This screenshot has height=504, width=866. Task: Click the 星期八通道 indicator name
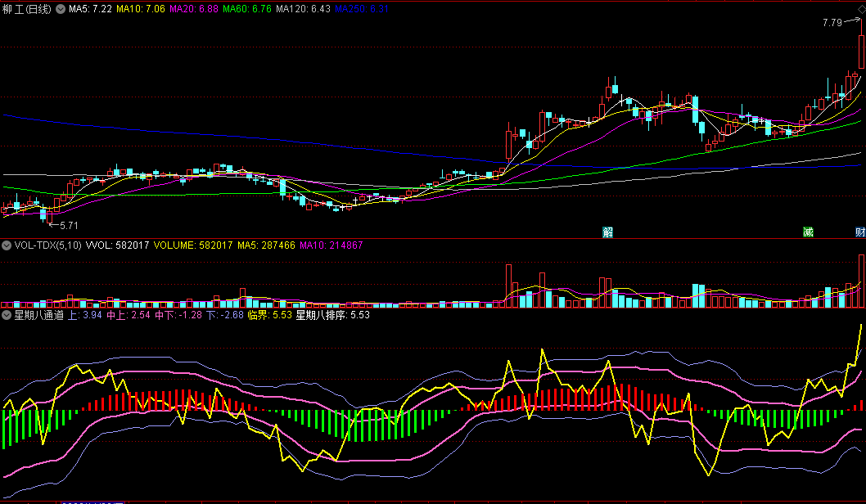pyautogui.click(x=38, y=315)
